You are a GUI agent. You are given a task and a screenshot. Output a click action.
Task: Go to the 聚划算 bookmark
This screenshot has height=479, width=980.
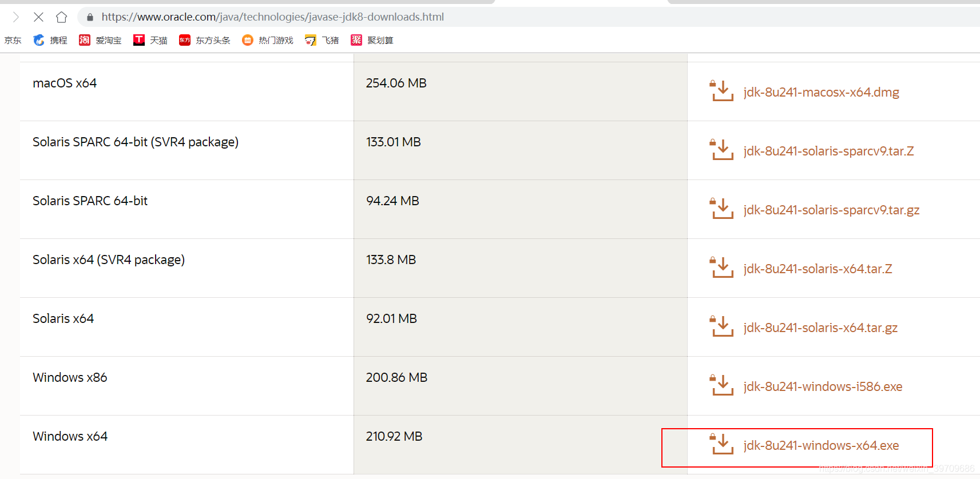372,40
